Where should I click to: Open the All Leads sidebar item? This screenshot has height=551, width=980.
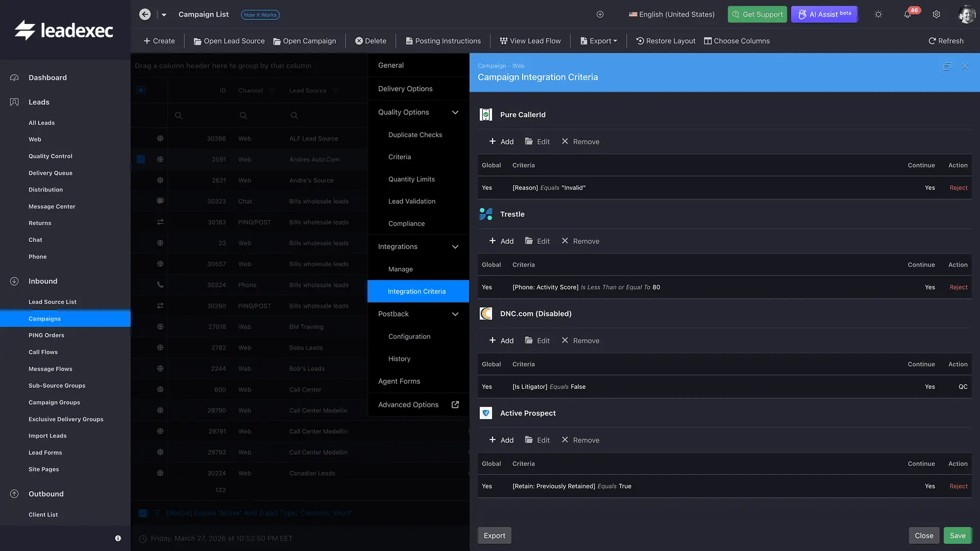click(41, 123)
